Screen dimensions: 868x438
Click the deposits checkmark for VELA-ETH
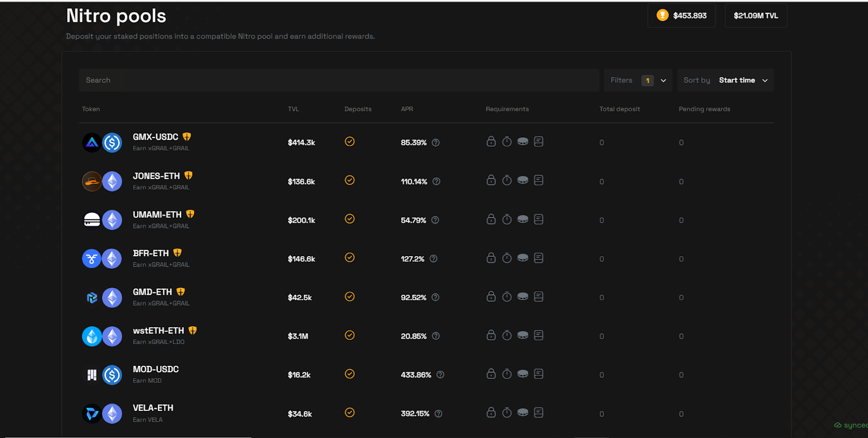coord(350,412)
